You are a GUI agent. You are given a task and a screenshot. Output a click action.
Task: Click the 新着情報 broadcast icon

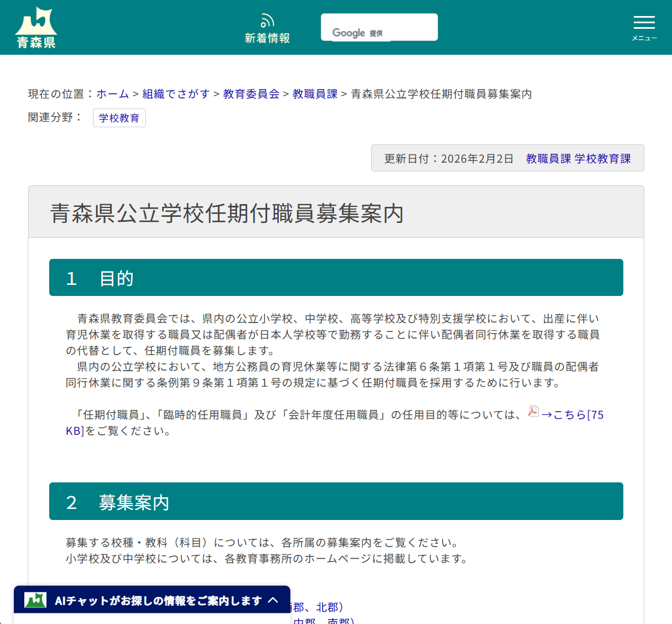point(267,19)
